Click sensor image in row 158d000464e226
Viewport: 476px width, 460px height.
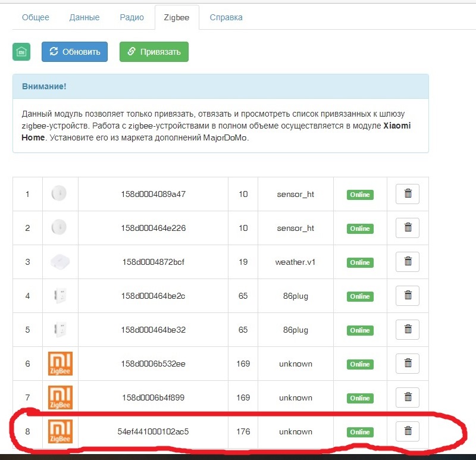tap(59, 227)
